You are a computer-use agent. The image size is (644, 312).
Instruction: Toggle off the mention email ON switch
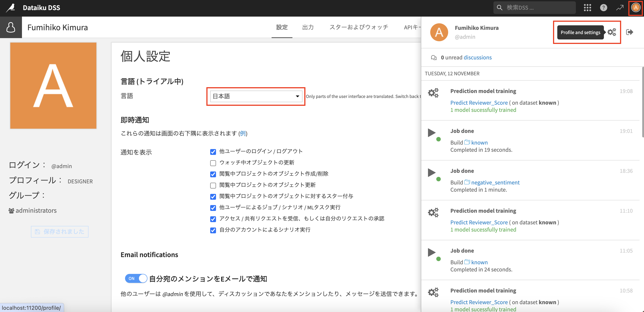[136, 278]
